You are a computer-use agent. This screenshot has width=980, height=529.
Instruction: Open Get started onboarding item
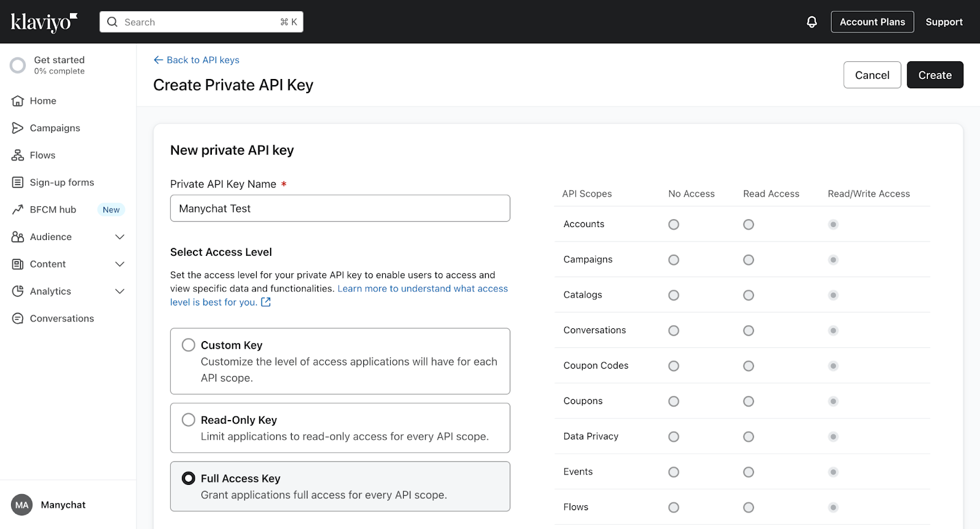59,65
